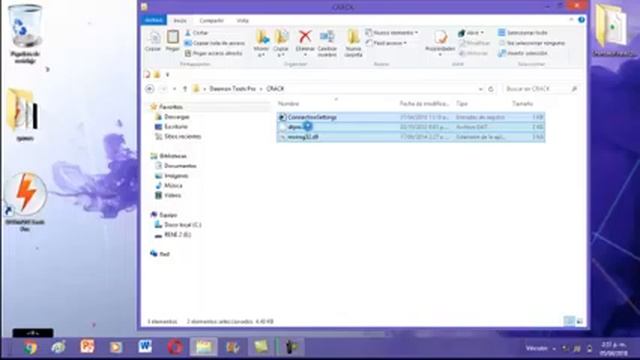Open Red in the navigation pane
Image resolution: width=640 pixels, height=360 pixels.
click(x=164, y=254)
